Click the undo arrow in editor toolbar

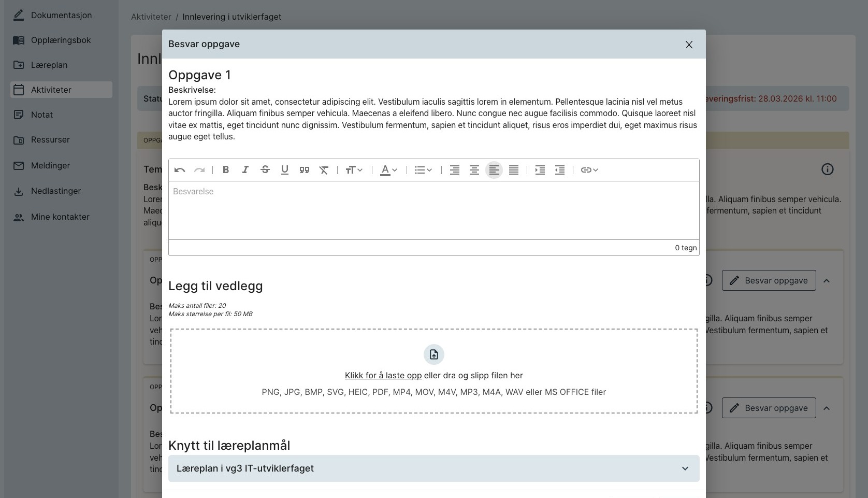(180, 170)
